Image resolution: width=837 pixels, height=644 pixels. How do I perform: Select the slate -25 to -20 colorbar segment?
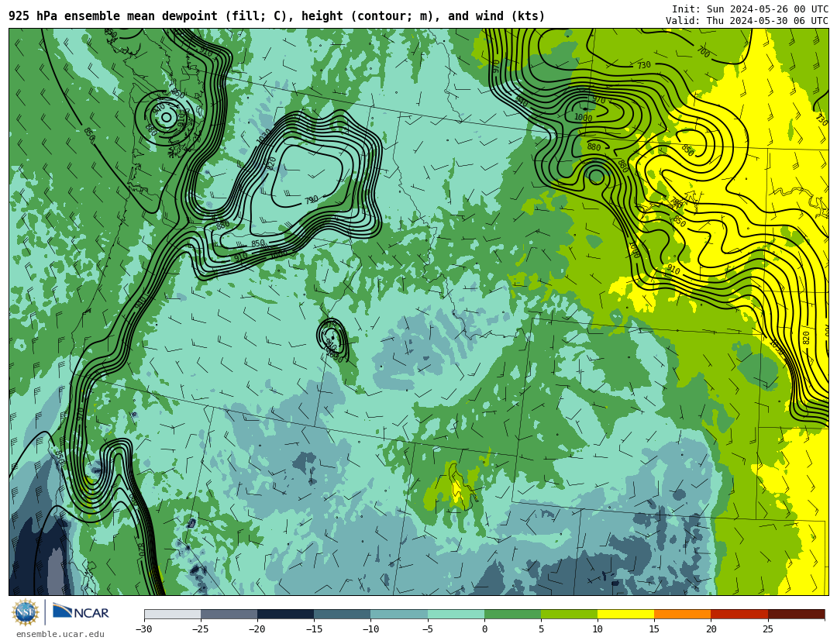click(229, 614)
